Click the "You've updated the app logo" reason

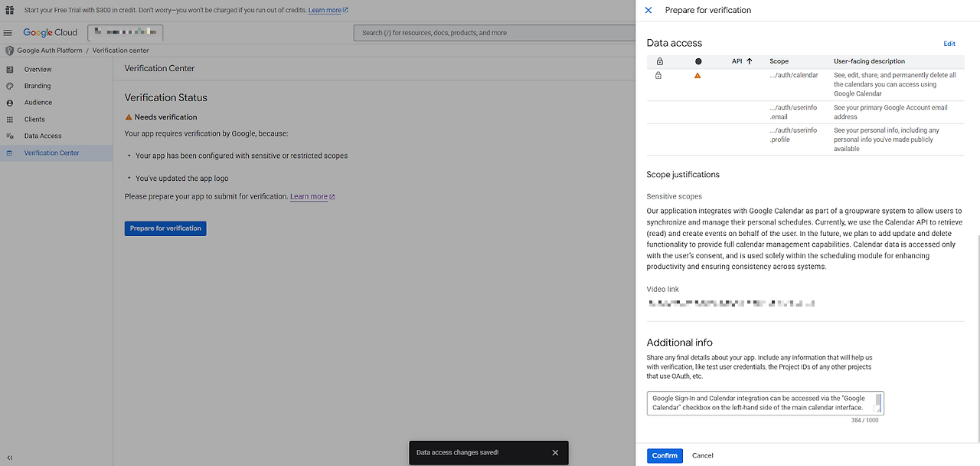tap(181, 179)
